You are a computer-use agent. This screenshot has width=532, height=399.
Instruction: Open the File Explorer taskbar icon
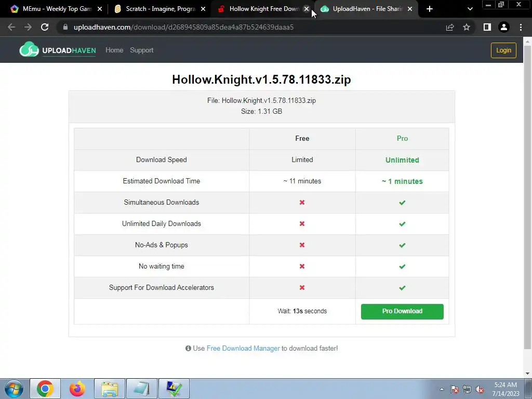point(109,389)
